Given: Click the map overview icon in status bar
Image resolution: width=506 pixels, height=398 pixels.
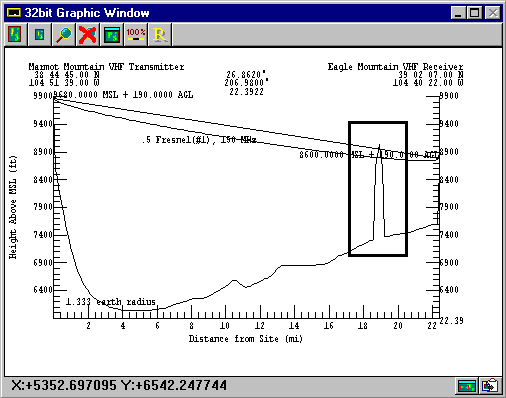Looking at the screenshot, I should point(467,386).
